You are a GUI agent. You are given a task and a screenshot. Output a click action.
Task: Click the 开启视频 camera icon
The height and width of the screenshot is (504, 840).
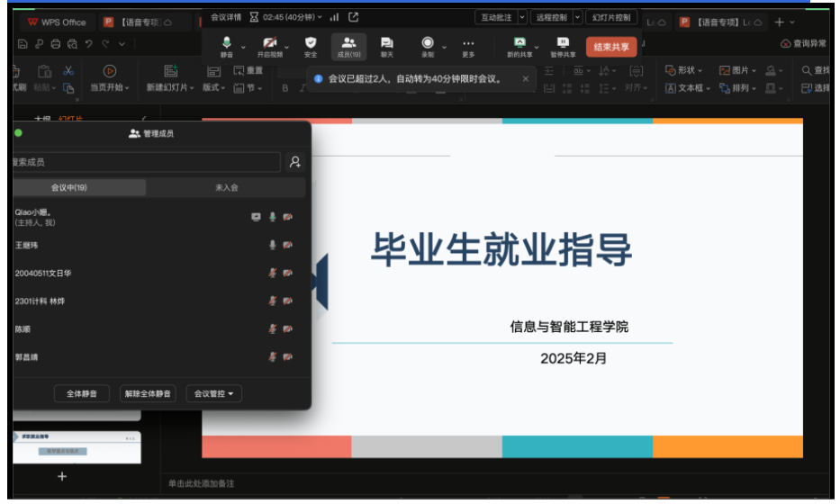pyautogui.click(x=269, y=42)
